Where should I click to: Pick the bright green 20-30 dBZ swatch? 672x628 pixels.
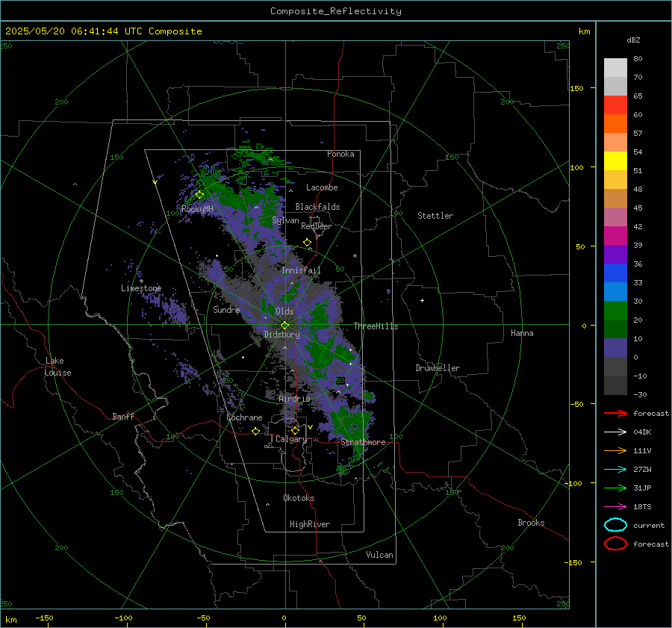point(615,311)
